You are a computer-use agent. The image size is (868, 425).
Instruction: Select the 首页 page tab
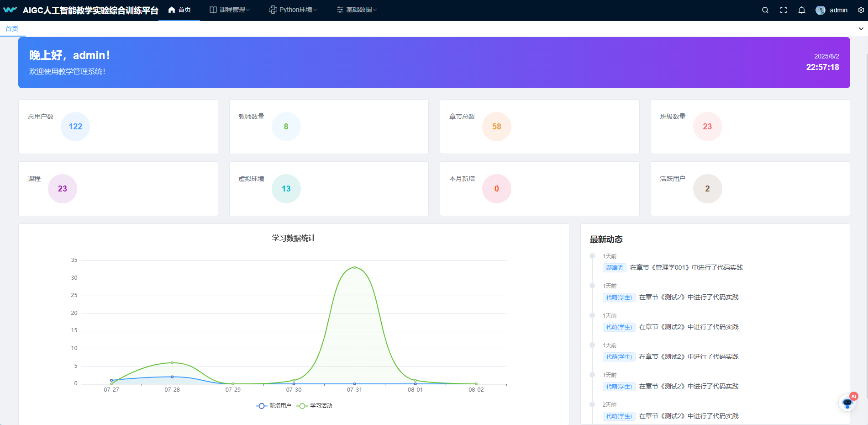[x=12, y=29]
